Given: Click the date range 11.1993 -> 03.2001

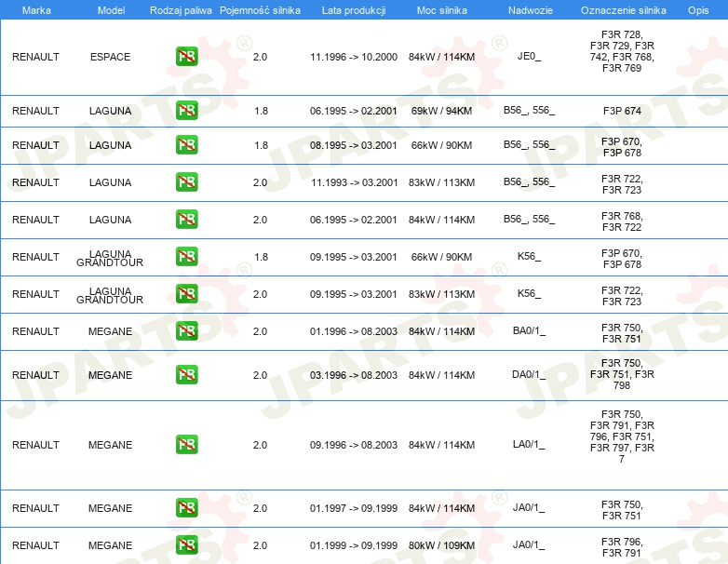Looking at the screenshot, I should tap(355, 182).
